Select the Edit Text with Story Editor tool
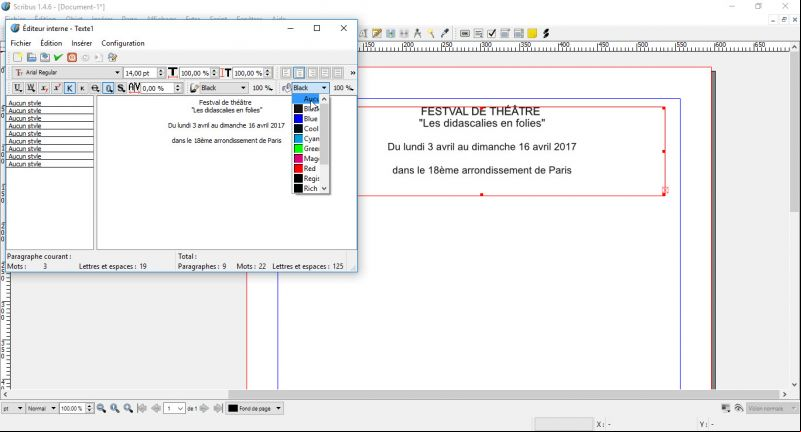Image resolution: width=801 pixels, height=432 pixels. pos(377,33)
